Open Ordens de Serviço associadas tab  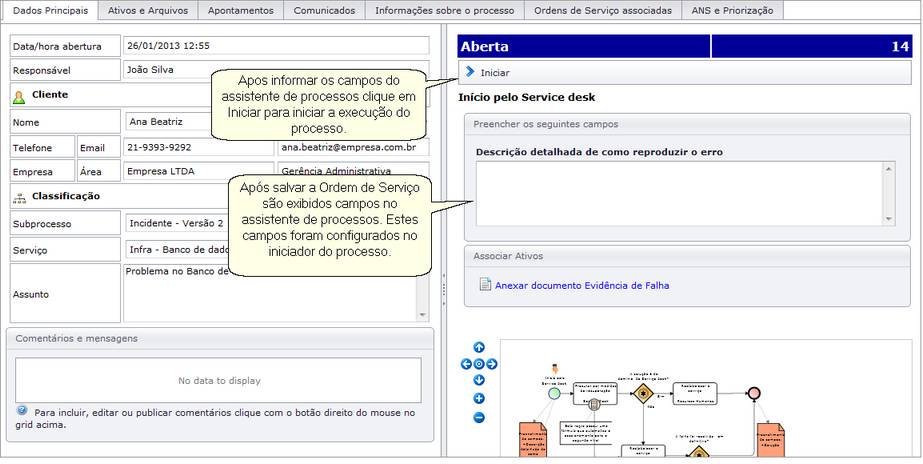(x=603, y=10)
